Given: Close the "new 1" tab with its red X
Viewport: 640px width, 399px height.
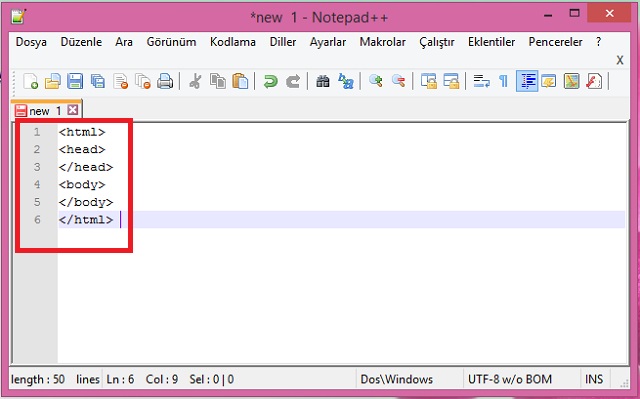Looking at the screenshot, I should coord(73,110).
